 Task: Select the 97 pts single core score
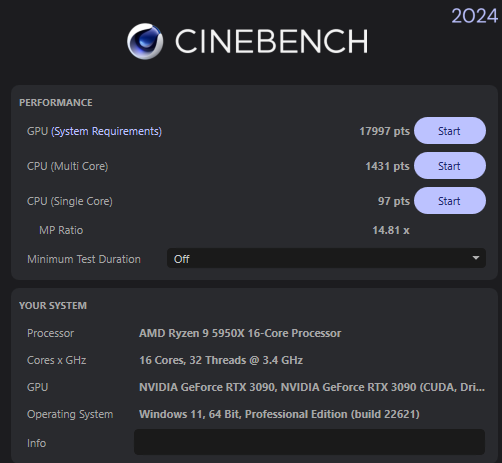[394, 201]
